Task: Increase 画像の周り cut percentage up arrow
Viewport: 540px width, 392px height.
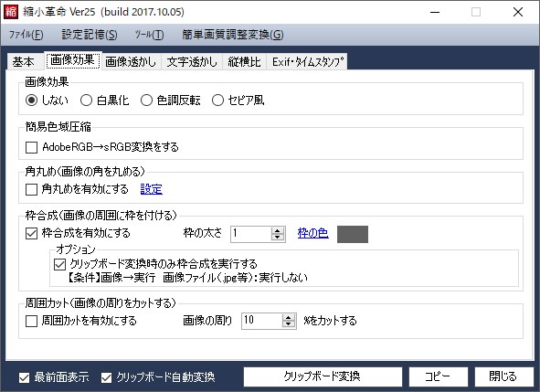Action: [x=289, y=317]
